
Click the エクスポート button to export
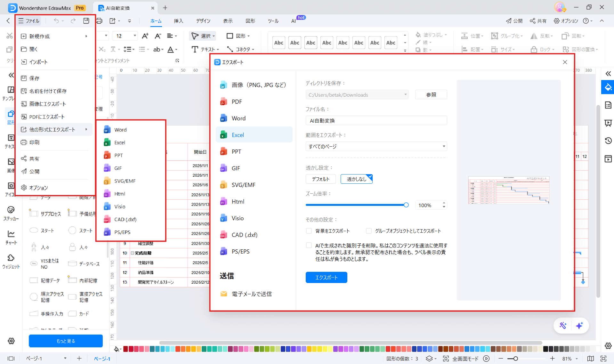tap(326, 277)
